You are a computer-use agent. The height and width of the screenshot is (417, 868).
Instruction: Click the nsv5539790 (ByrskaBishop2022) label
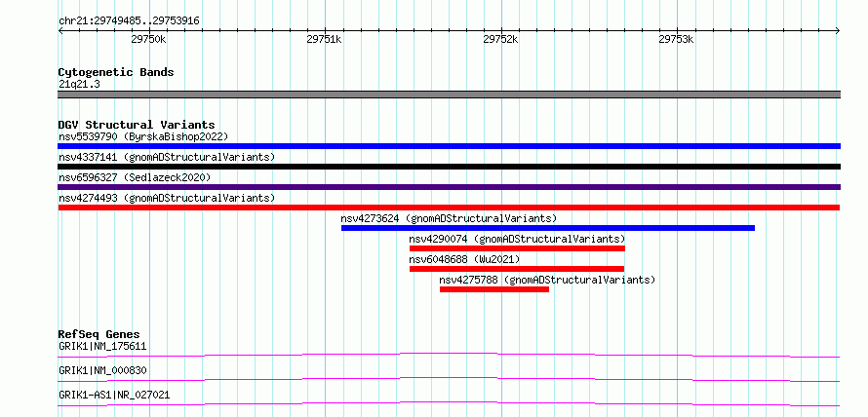143,136
